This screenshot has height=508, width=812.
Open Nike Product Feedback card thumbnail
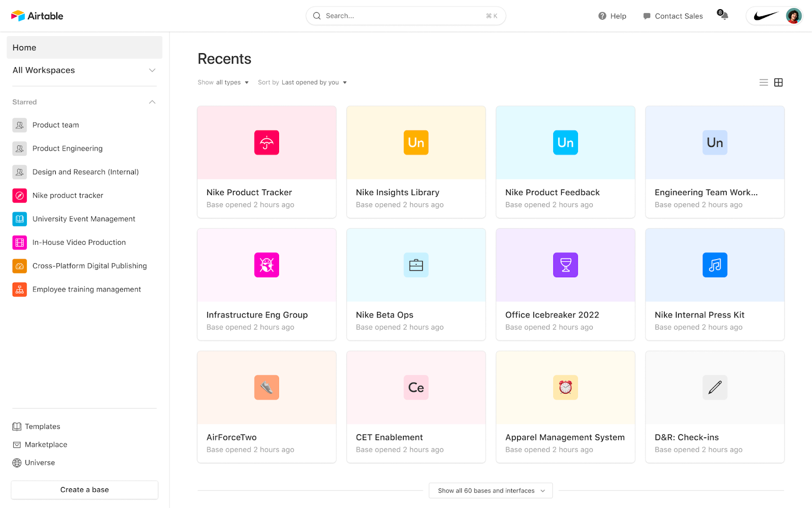point(565,143)
